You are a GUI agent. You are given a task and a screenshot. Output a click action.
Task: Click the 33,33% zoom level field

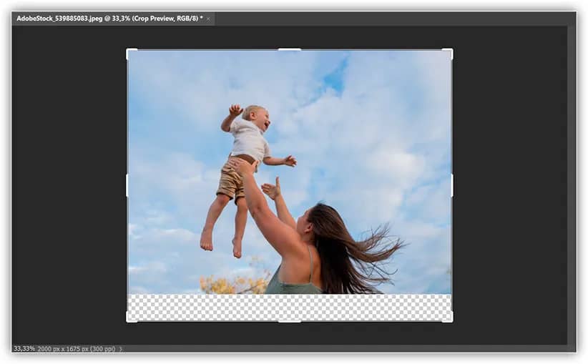[24, 349]
